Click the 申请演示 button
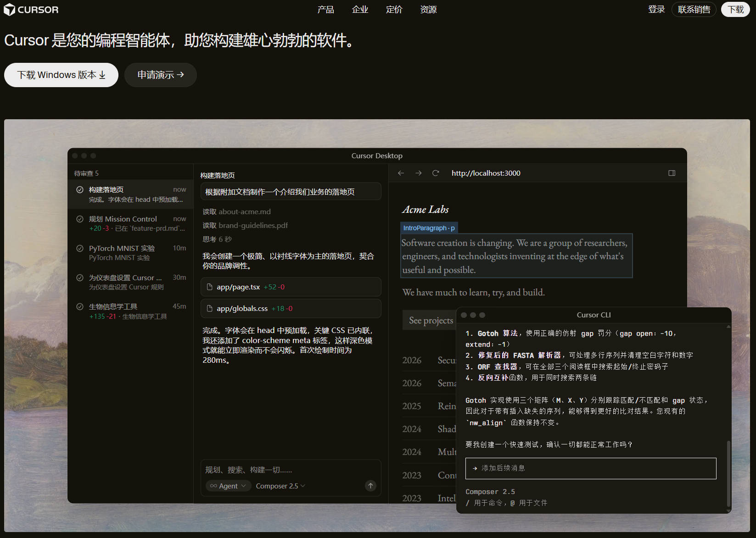Image resolution: width=756 pixels, height=538 pixels. coord(161,75)
